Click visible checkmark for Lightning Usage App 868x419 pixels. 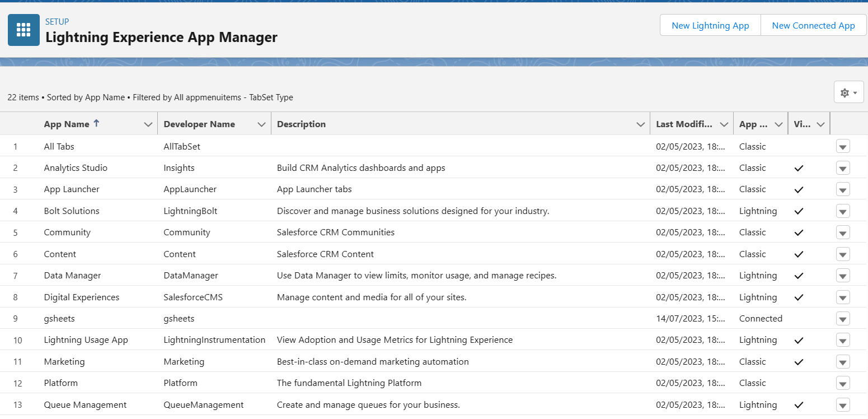click(x=799, y=340)
